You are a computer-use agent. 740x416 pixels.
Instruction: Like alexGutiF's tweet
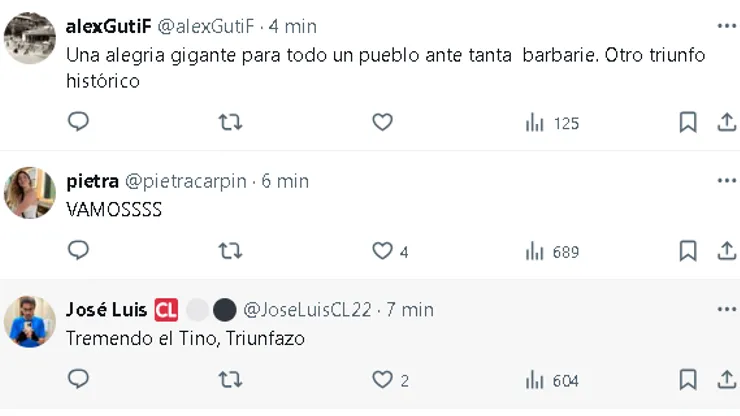382,122
